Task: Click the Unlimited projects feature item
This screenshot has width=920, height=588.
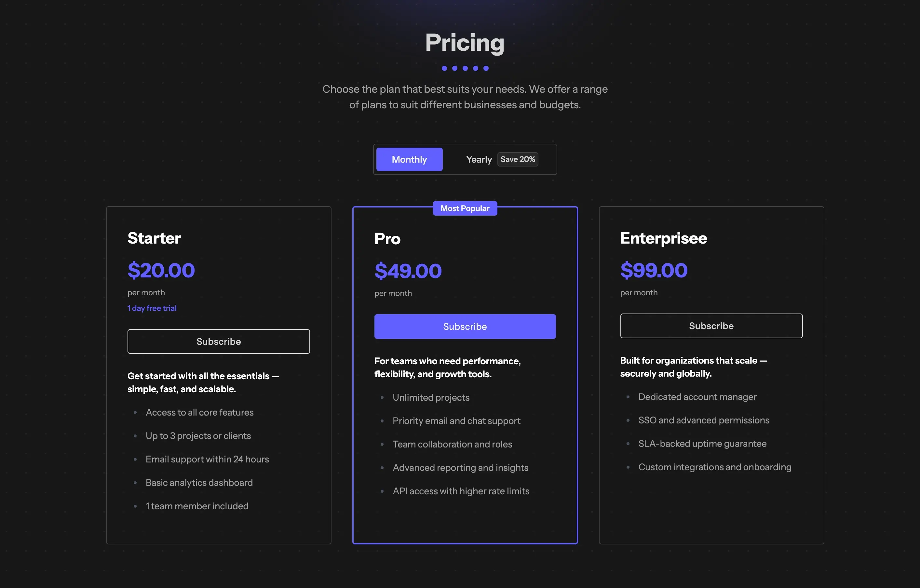Action: pos(431,398)
